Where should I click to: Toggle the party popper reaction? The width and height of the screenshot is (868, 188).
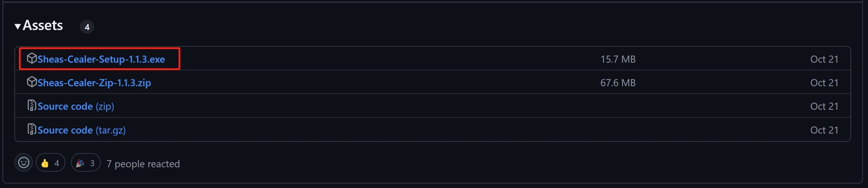tap(85, 163)
